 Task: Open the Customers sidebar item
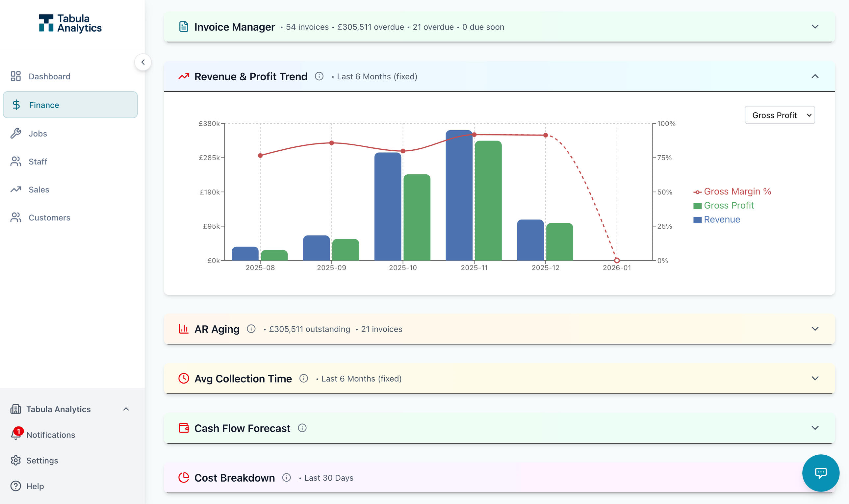49,217
